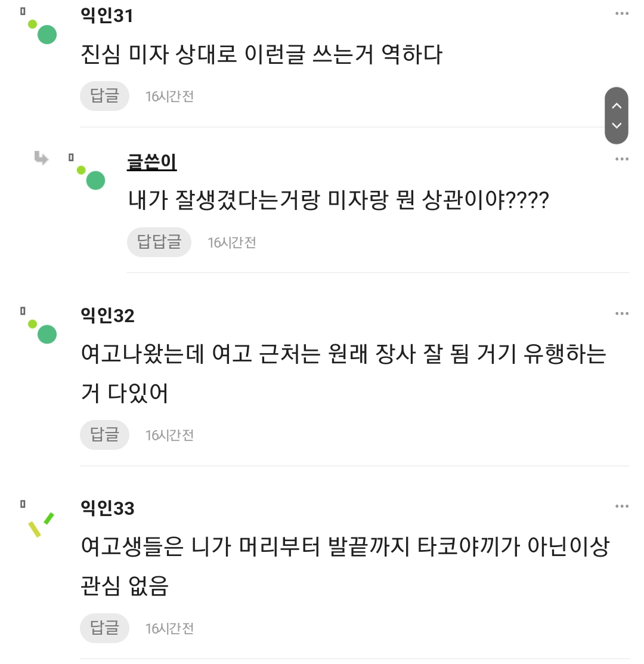Click 글쓴이 profile avatar icon

[x=91, y=177]
